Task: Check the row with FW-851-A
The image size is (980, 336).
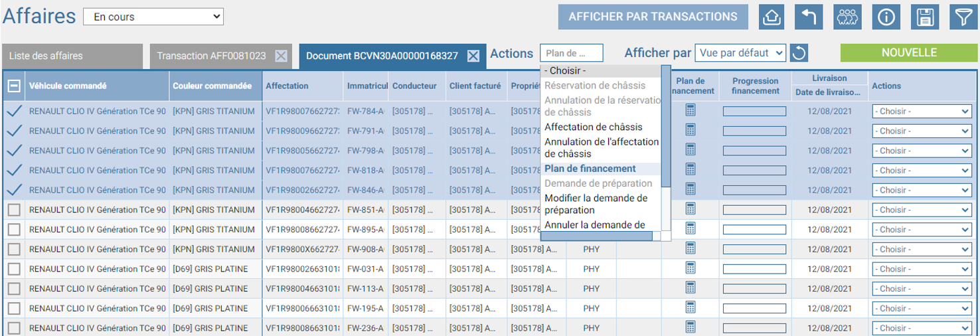Action: coord(13,210)
